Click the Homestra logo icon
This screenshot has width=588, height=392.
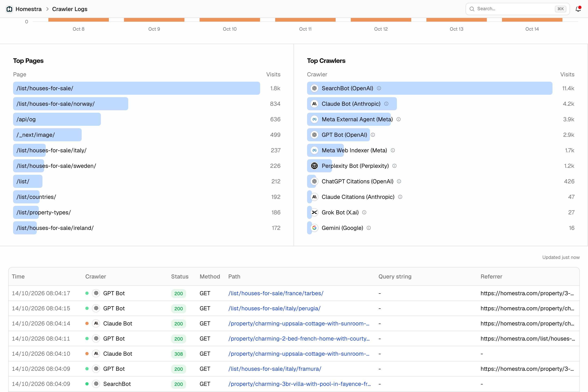coord(9,9)
